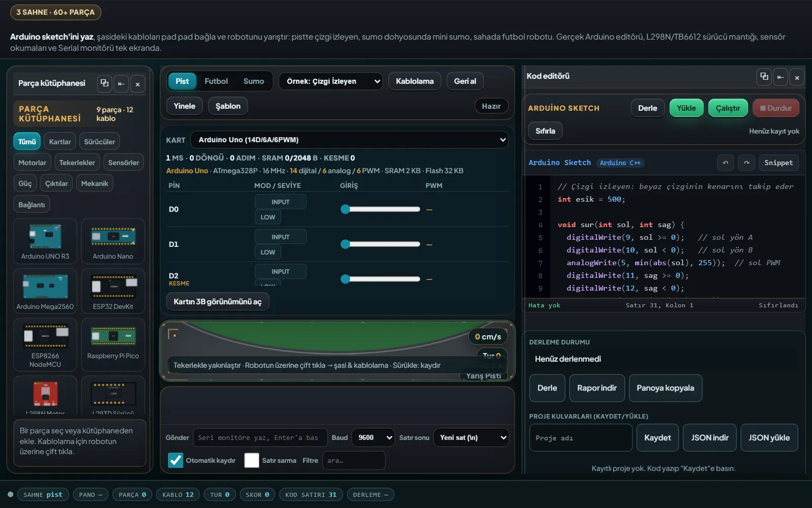The image size is (812, 508).
Task: Close the Kod editörü panel
Action: click(x=797, y=77)
